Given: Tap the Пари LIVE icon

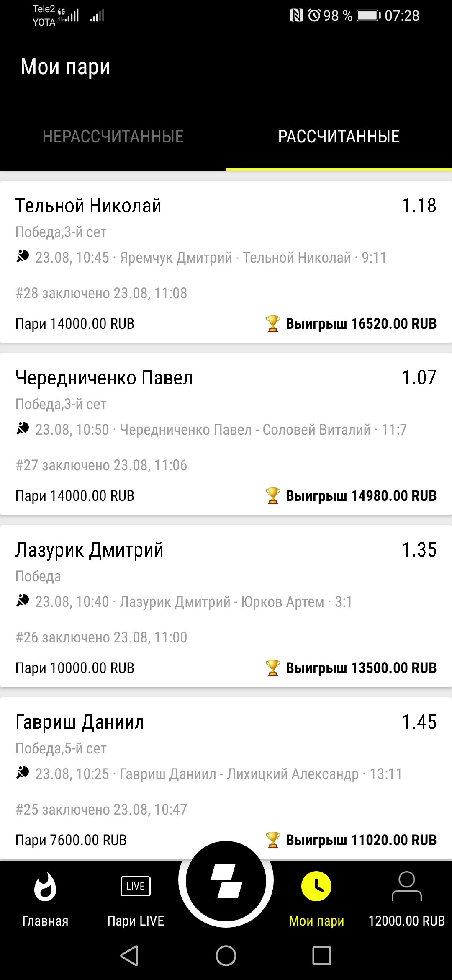Looking at the screenshot, I should pos(135,886).
